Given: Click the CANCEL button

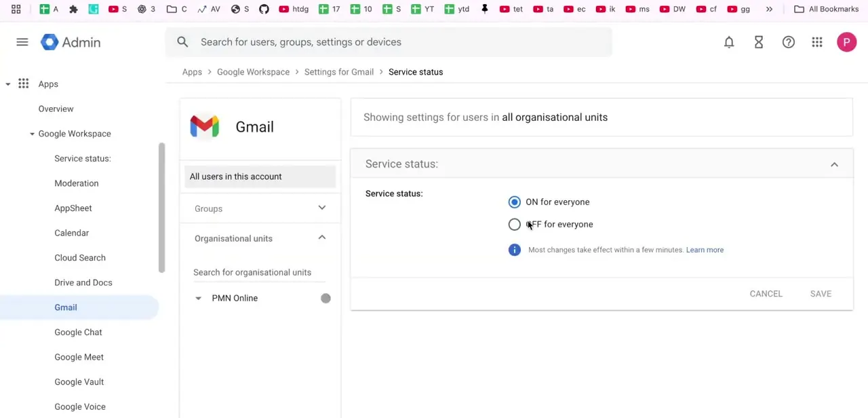Looking at the screenshot, I should (766, 294).
